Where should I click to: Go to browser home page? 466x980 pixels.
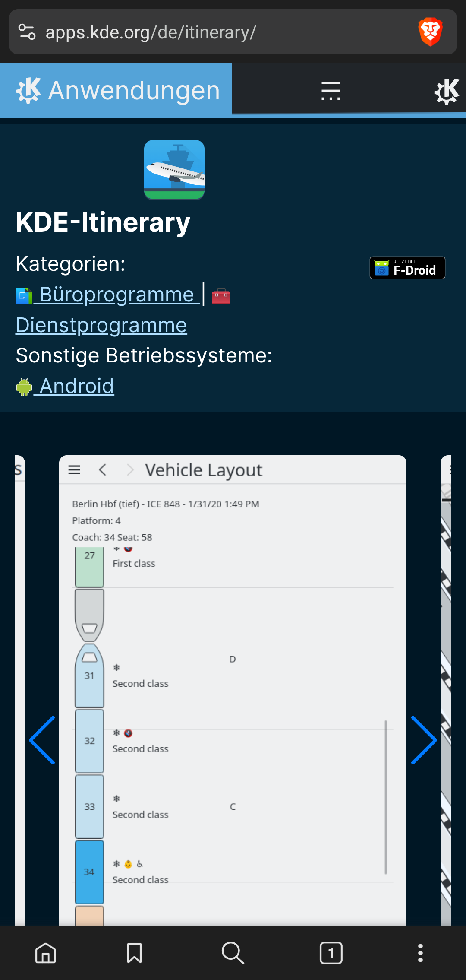pyautogui.click(x=46, y=953)
